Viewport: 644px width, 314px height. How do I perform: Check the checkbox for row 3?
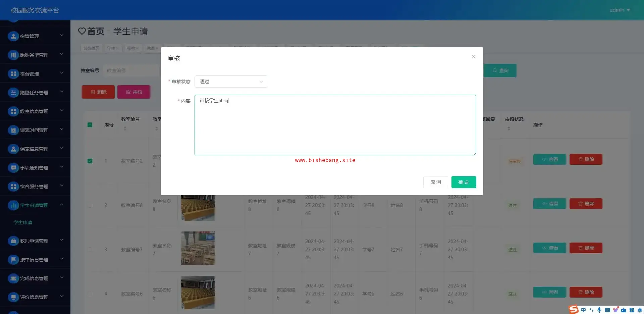tap(90, 250)
